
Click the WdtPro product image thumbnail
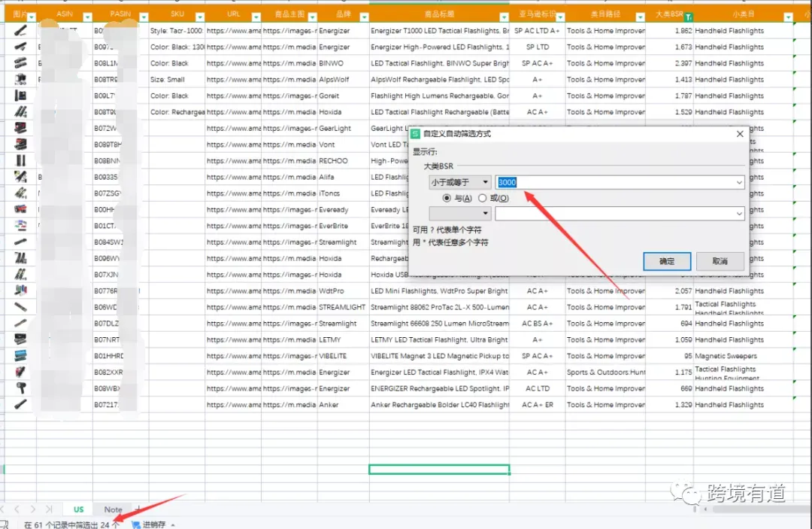pyautogui.click(x=20, y=290)
